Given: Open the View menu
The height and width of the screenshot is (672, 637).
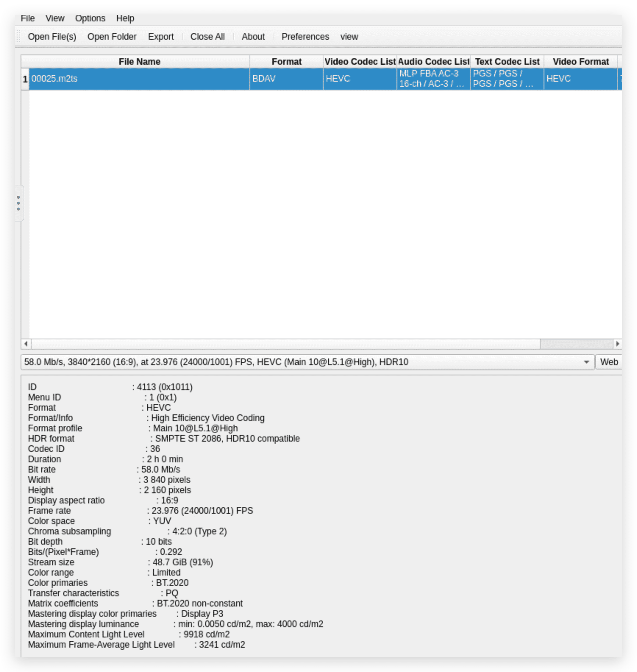Looking at the screenshot, I should click(55, 18).
